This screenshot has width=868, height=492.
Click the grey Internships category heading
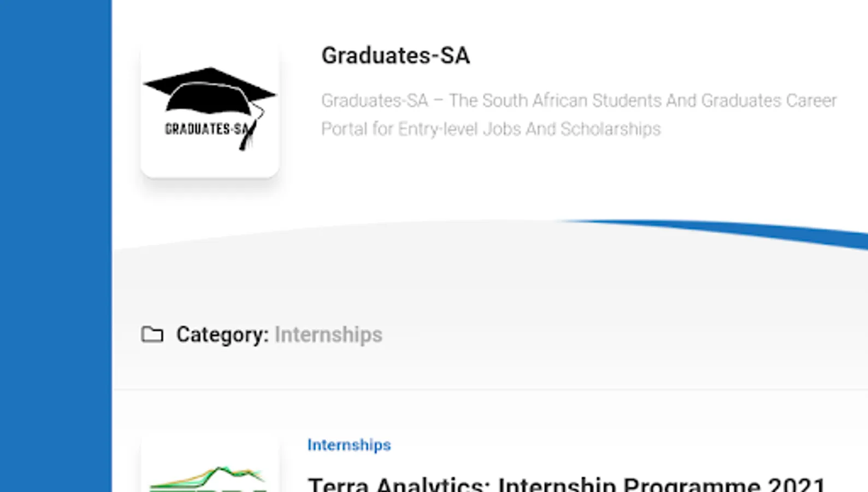[328, 335]
